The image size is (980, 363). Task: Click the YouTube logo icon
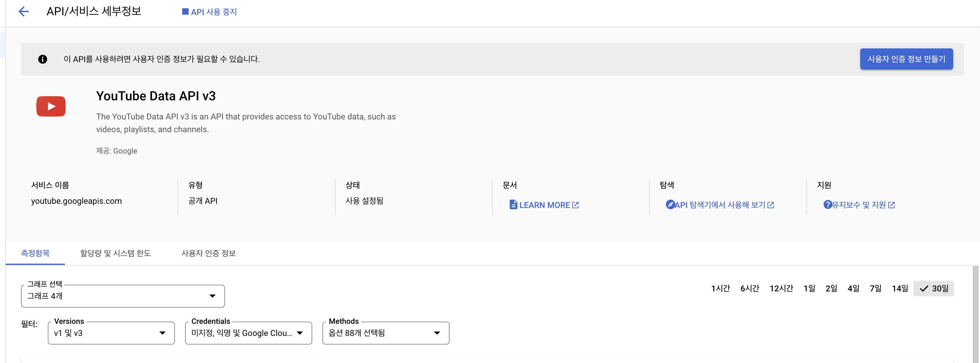pos(51,106)
